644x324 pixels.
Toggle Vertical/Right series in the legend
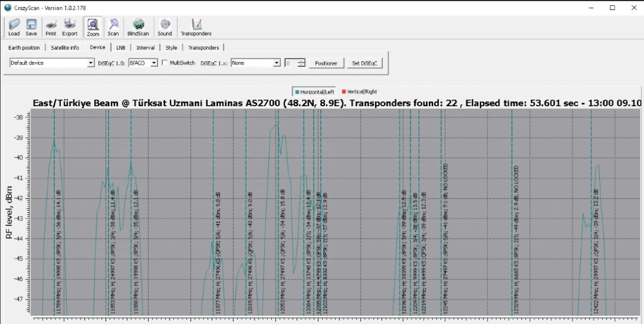pos(360,92)
